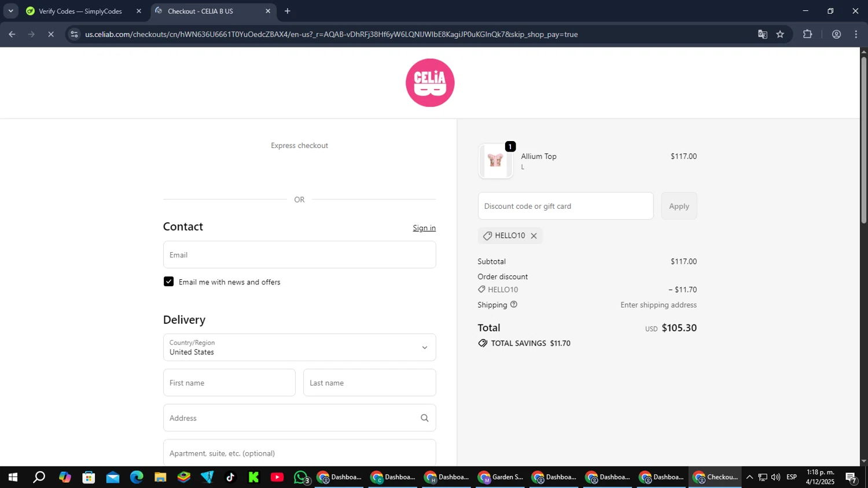Stop loading the page
The width and height of the screenshot is (868, 488).
click(x=51, y=34)
